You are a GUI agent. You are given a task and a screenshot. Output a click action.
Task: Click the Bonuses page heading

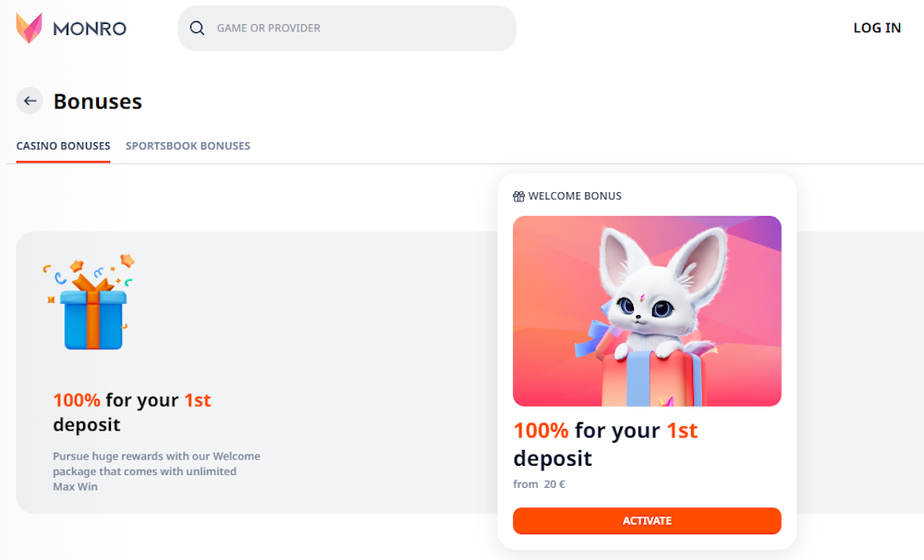coord(98,102)
